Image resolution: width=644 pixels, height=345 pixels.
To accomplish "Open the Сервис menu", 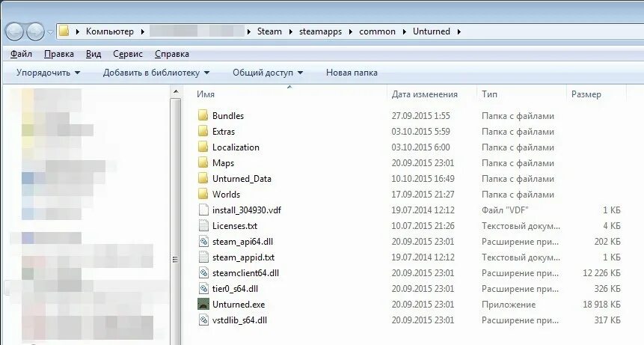I will click(x=128, y=54).
